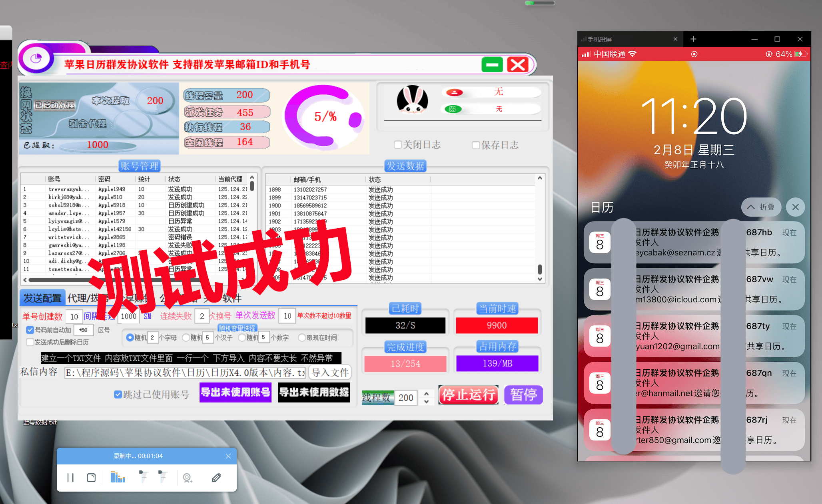Viewport: 822px width, 504px height.
Task: Click the 完成进度 13/254 bar
Action: click(x=405, y=364)
